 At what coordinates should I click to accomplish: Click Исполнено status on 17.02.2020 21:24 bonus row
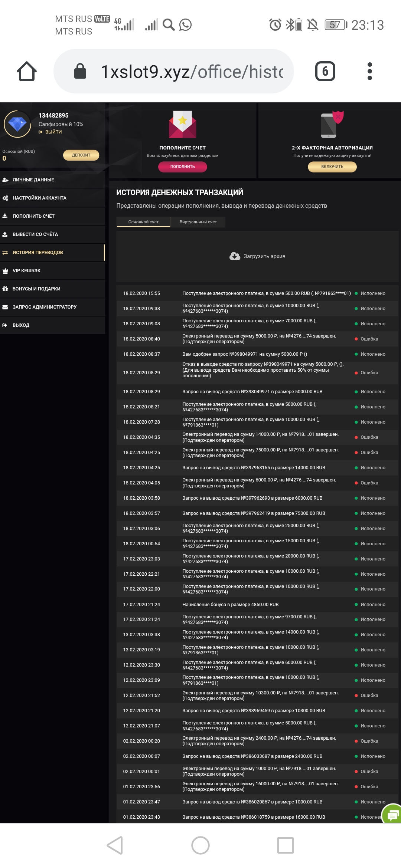pos(370,605)
